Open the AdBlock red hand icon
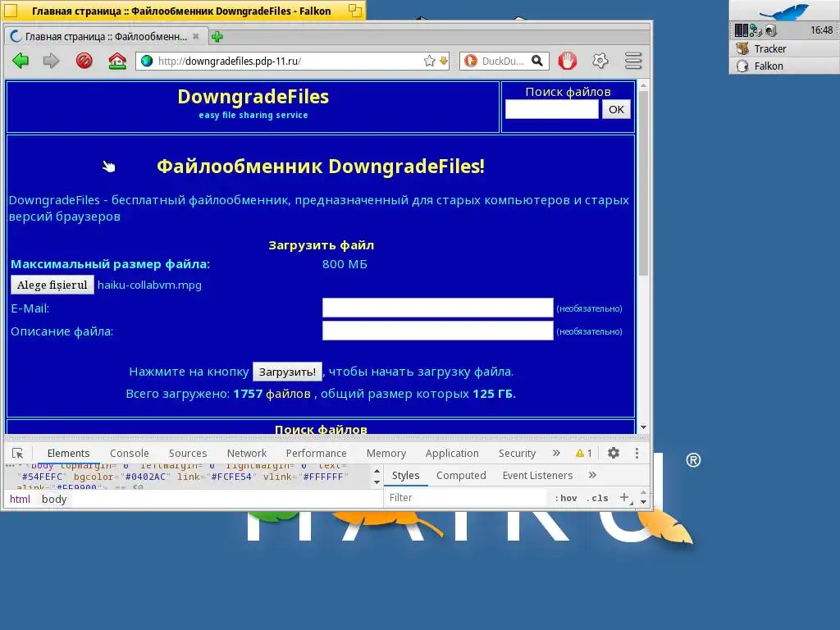This screenshot has height=630, width=840. [x=568, y=61]
